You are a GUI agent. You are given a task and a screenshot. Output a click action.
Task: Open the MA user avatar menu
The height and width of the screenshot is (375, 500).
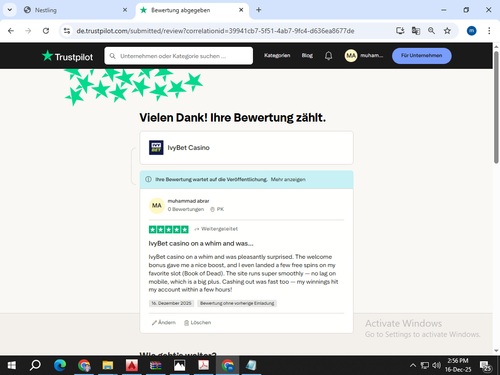(351, 56)
